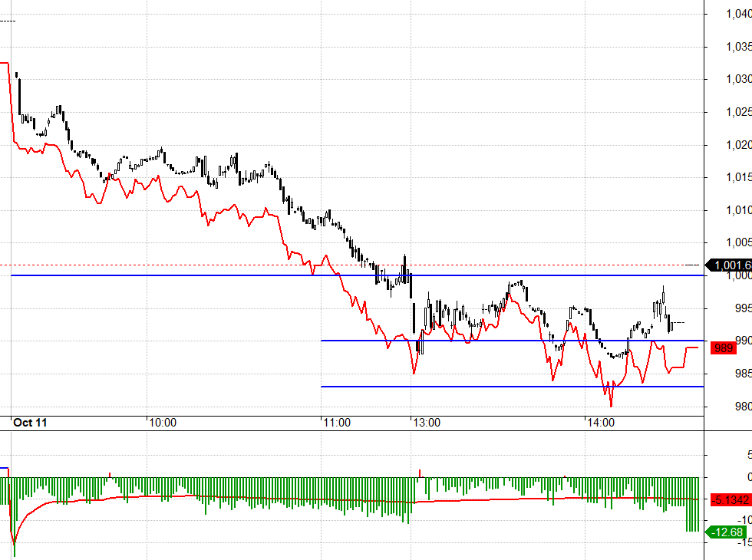Click the Oct 11 date label
This screenshot has height=560, width=752.
click(30, 423)
